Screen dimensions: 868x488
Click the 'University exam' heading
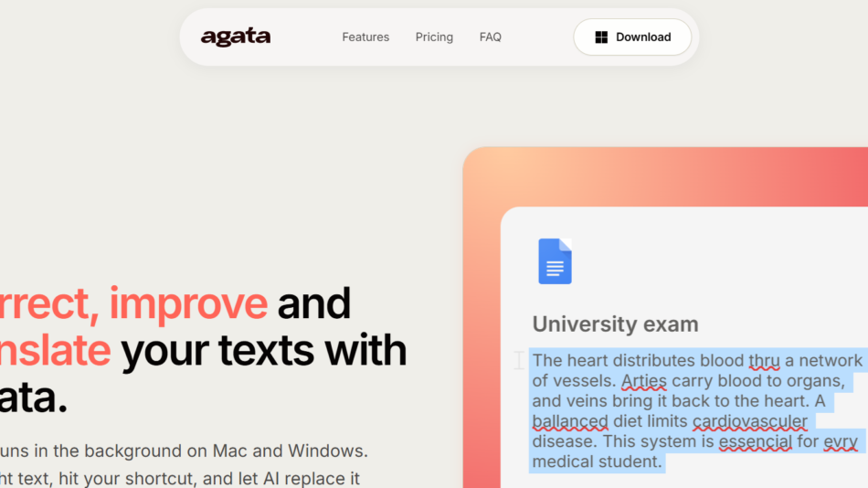point(615,324)
